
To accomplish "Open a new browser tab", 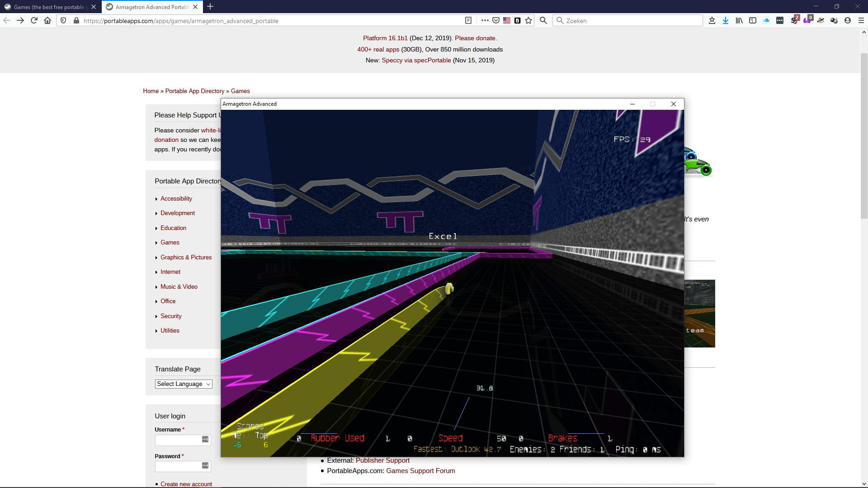I will 210,7.
